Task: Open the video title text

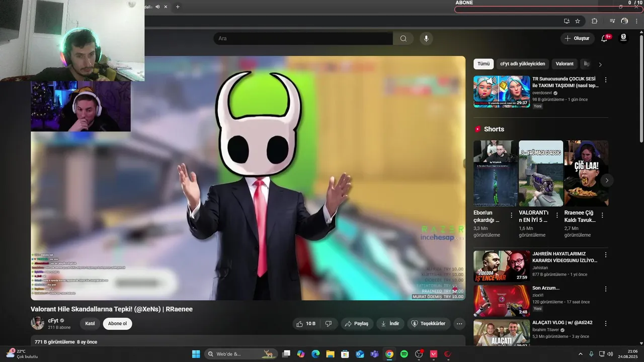Action: click(112, 309)
